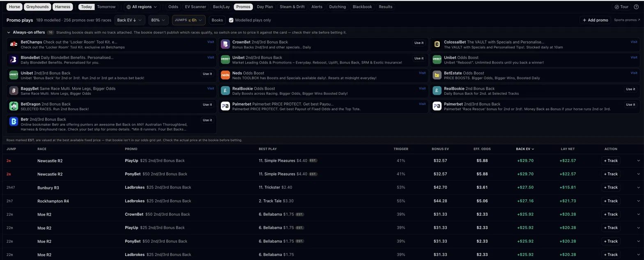Visit the Neds TOOLBOX offer
The height and width of the screenshot is (260, 644).
click(x=422, y=73)
